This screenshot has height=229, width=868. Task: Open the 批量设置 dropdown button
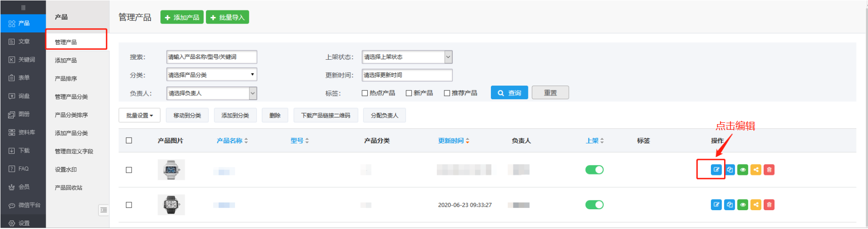click(x=140, y=116)
